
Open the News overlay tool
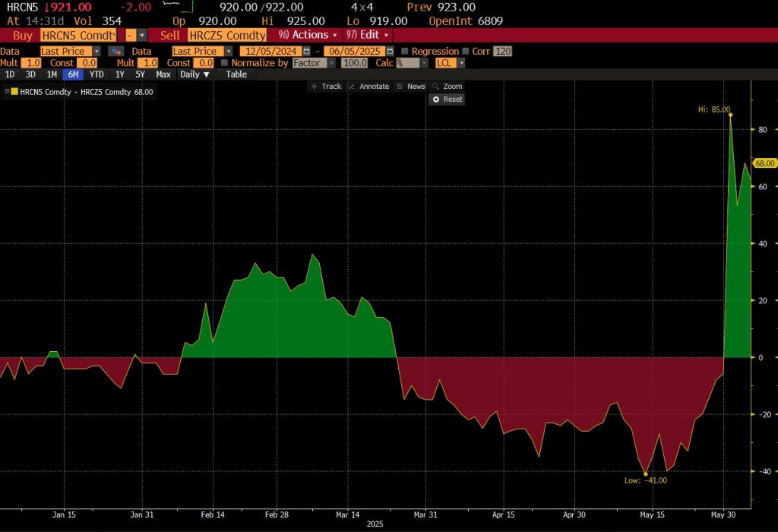click(410, 87)
